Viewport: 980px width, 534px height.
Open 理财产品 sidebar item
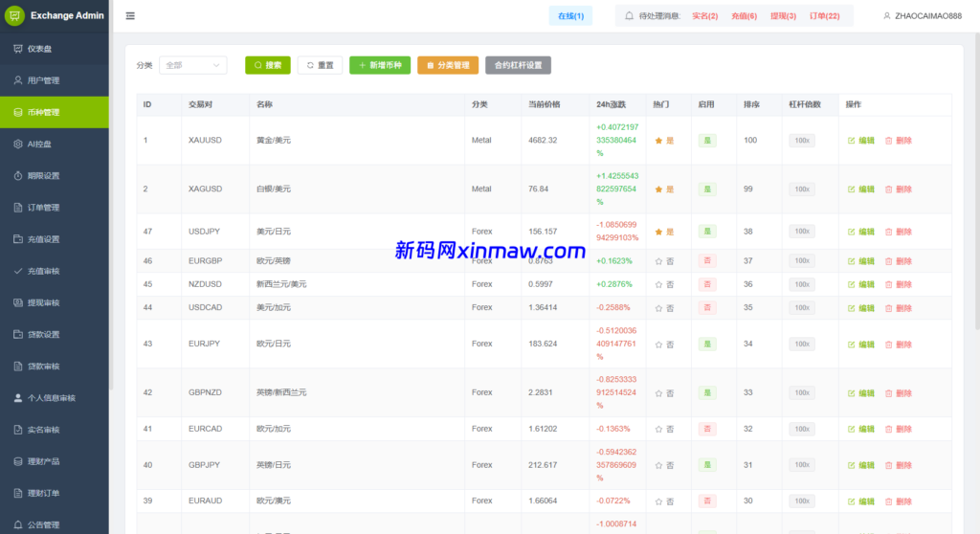pyautogui.click(x=55, y=461)
